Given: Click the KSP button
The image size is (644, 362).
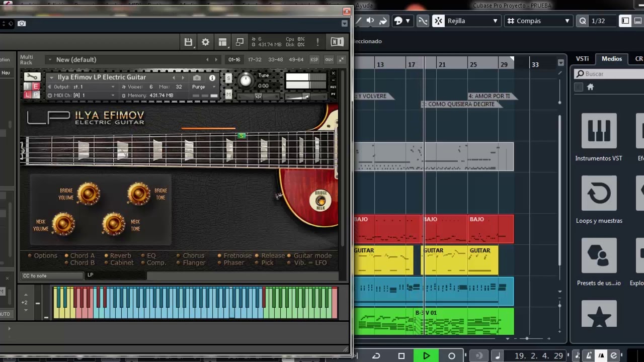Looking at the screenshot, I should [314, 59].
